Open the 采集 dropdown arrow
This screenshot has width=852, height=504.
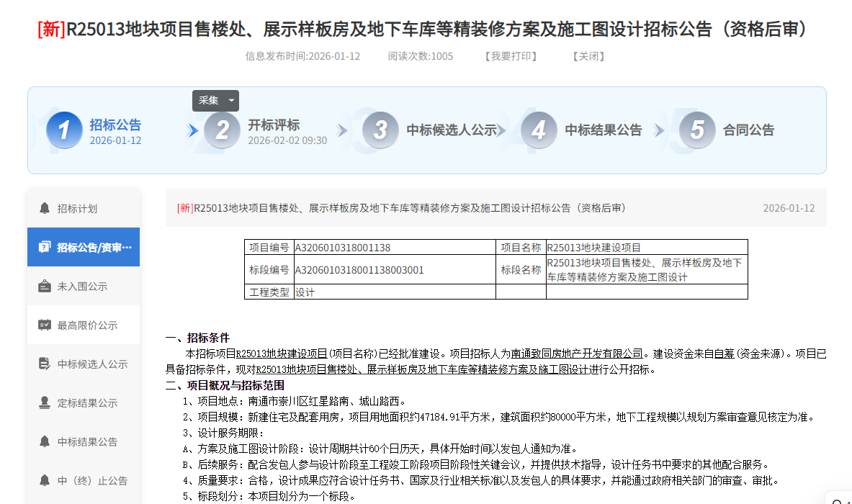[x=231, y=101]
